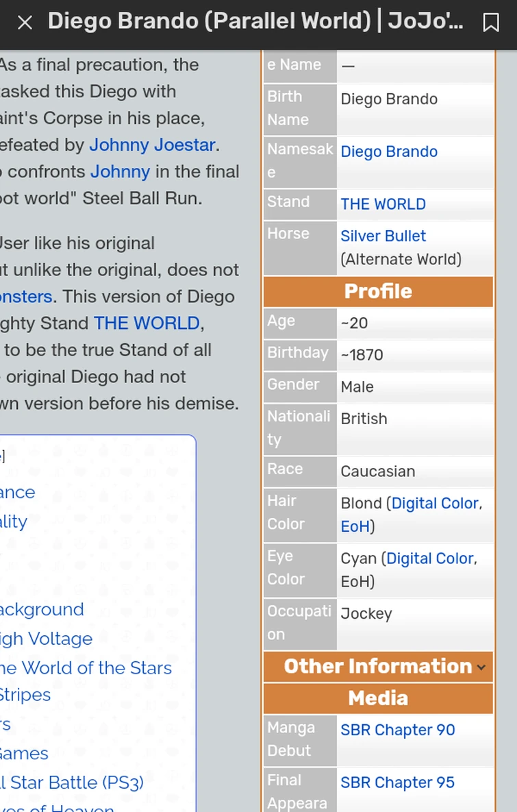Select the '~20' age value
The height and width of the screenshot is (812, 517).
pyautogui.click(x=354, y=323)
